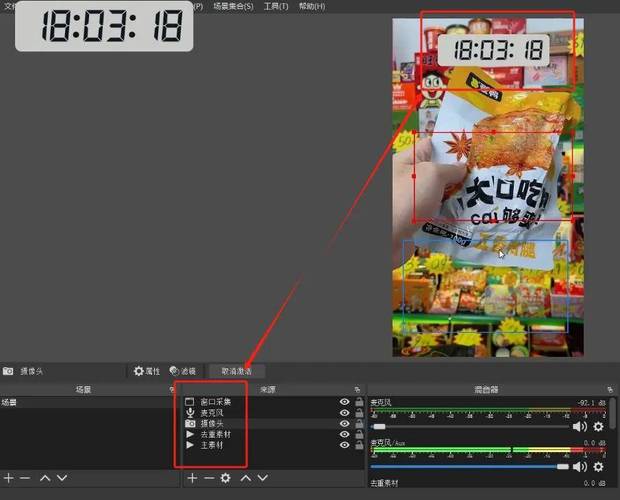620x500 pixels.
Task: Click the clock overlay in preview canvas
Action: [x=493, y=50]
